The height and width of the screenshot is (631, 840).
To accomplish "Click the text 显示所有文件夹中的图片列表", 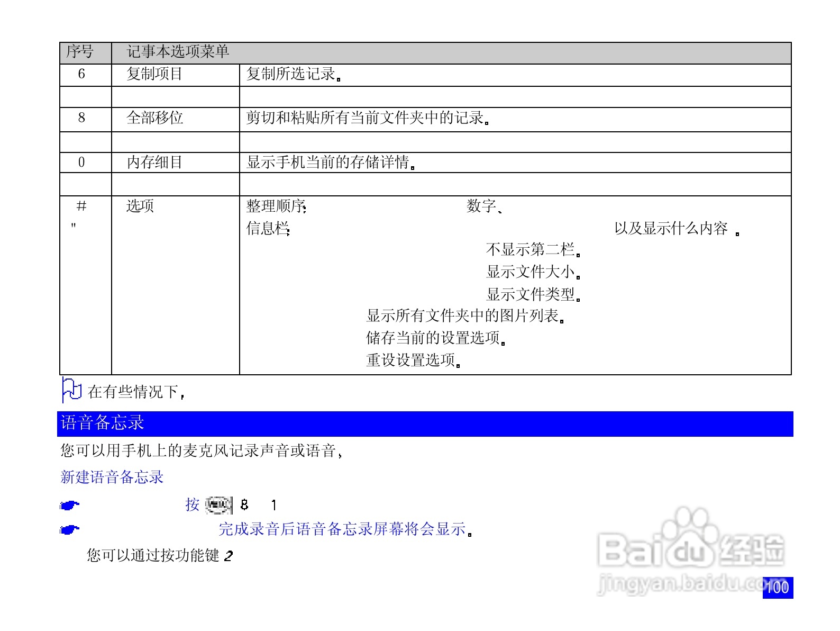I will click(465, 316).
